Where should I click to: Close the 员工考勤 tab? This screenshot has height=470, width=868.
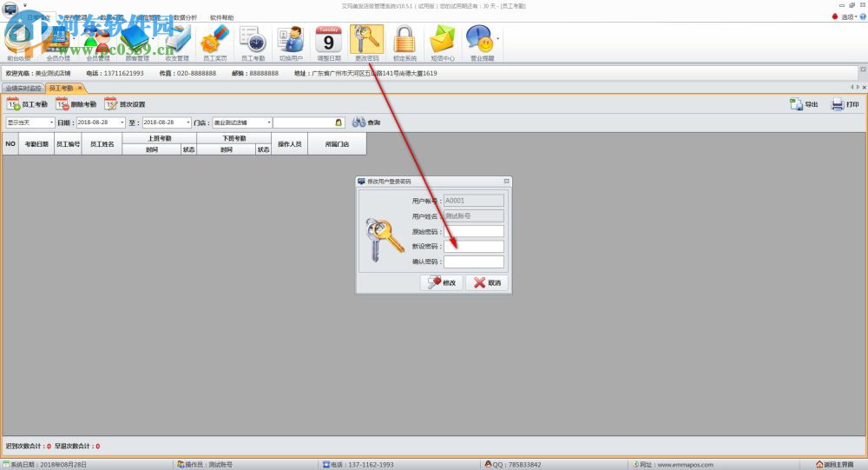tap(80, 88)
